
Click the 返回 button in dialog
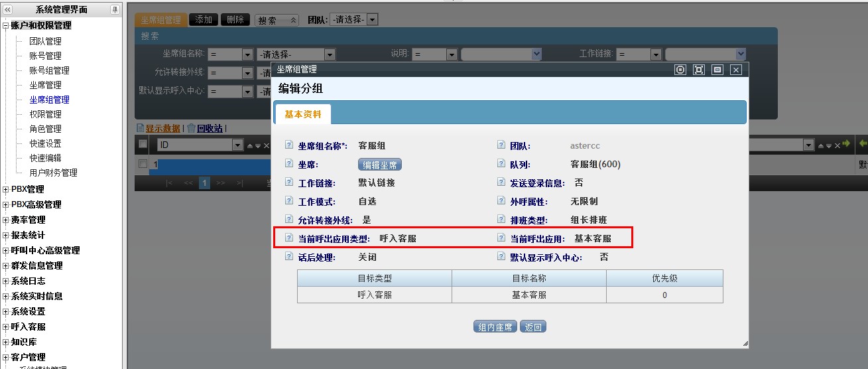point(532,327)
